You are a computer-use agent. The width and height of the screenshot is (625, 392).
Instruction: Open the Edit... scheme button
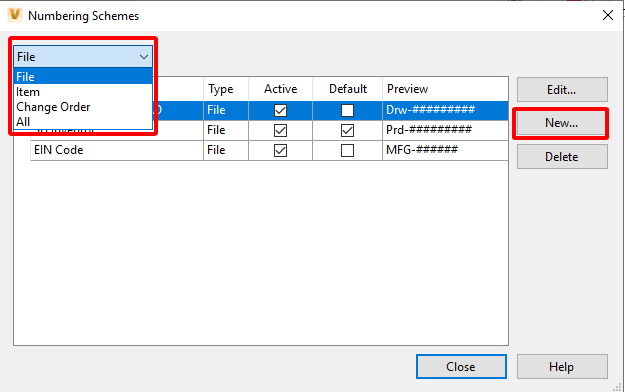tap(562, 90)
